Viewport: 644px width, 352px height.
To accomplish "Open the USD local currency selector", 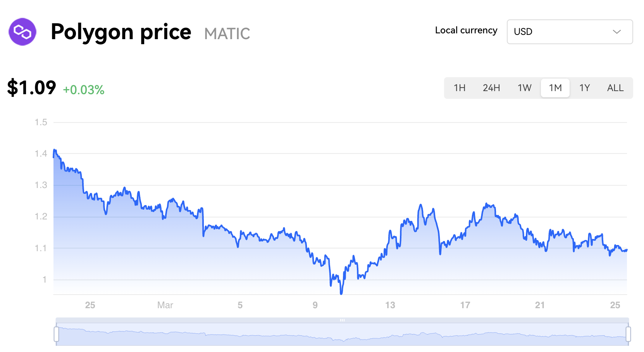I will click(x=569, y=32).
